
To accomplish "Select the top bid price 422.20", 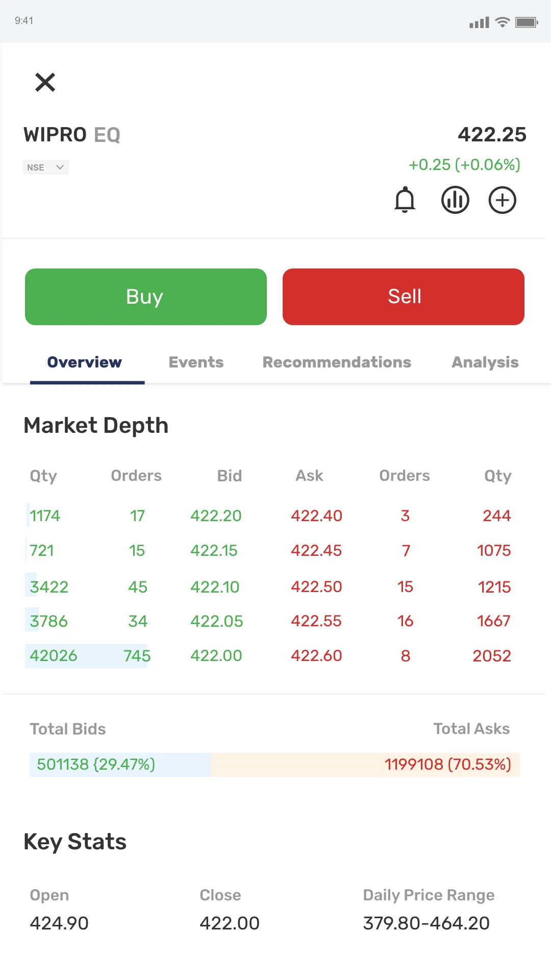I will coord(216,516).
